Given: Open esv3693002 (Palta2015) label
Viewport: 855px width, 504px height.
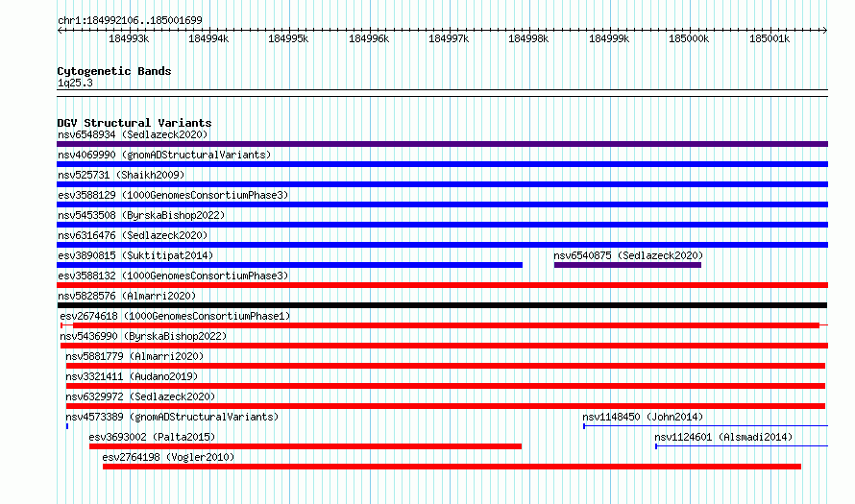Looking at the screenshot, I should pos(152,437).
